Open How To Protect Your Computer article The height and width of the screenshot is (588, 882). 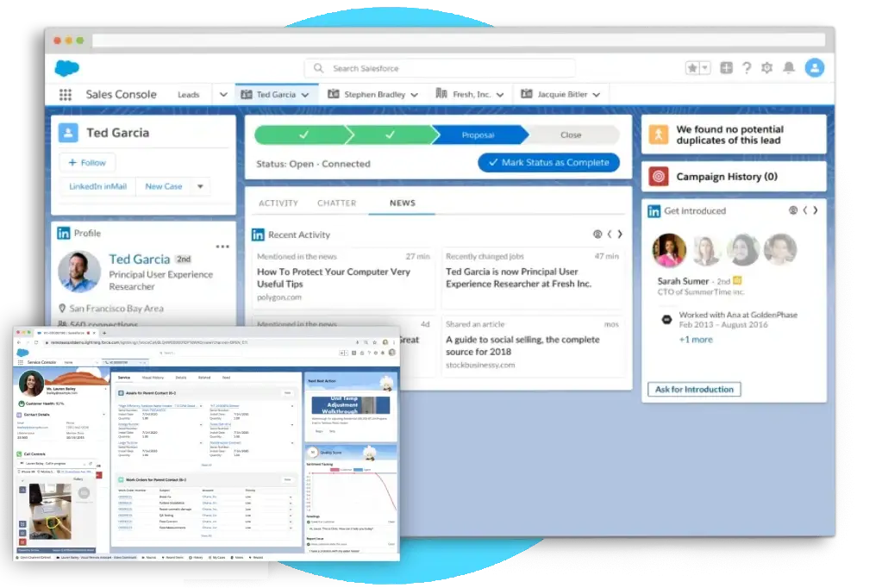[334, 278]
